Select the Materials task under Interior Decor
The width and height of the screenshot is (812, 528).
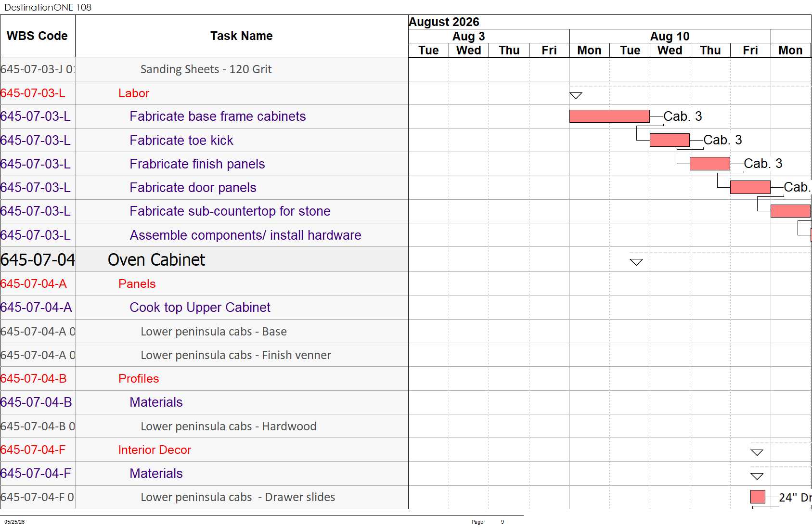[156, 473]
